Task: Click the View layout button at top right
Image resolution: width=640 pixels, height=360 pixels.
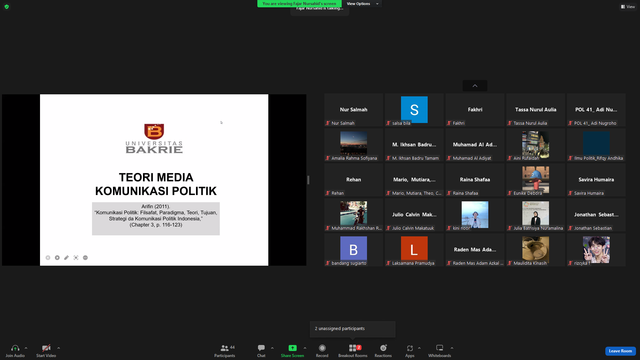Action: pyautogui.click(x=628, y=7)
